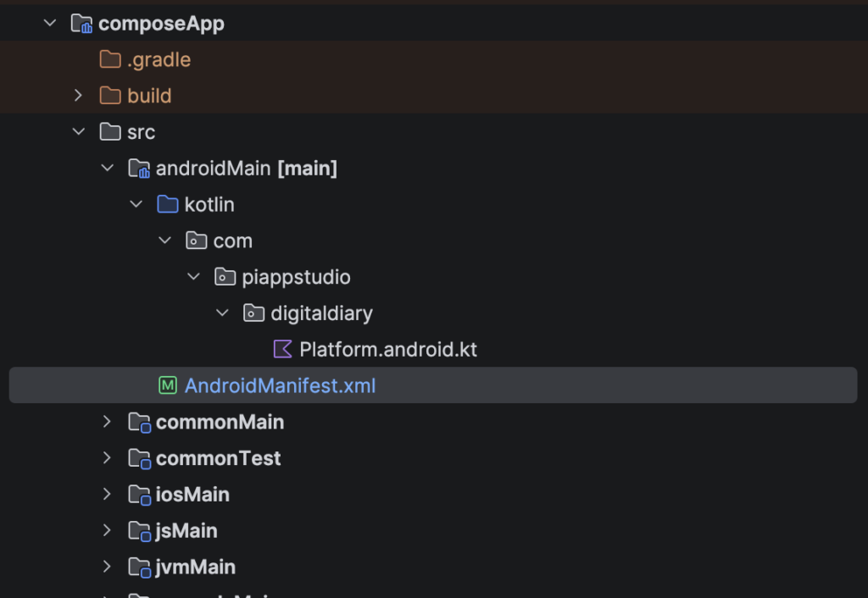Collapse the piappstudio package
Viewport: 868px width, 598px height.
[193, 277]
